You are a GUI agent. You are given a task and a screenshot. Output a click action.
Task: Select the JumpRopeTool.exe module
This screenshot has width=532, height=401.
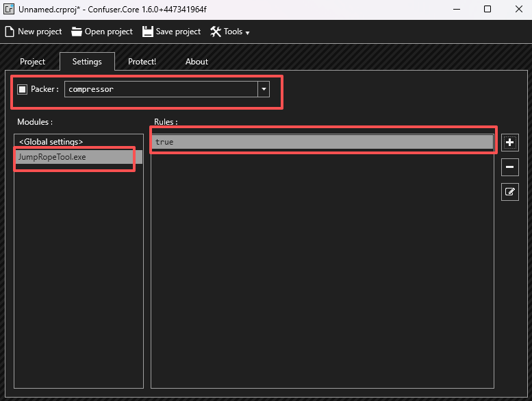pyautogui.click(x=51, y=157)
